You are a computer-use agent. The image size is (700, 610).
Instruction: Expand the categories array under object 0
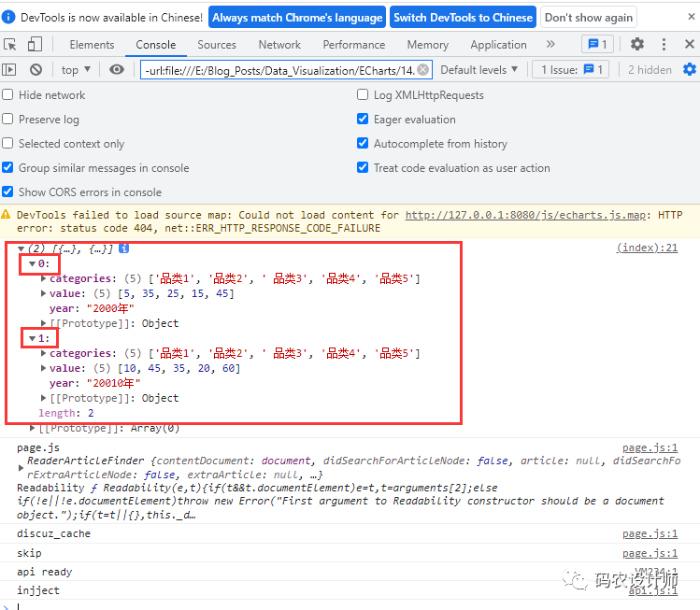tap(43, 278)
